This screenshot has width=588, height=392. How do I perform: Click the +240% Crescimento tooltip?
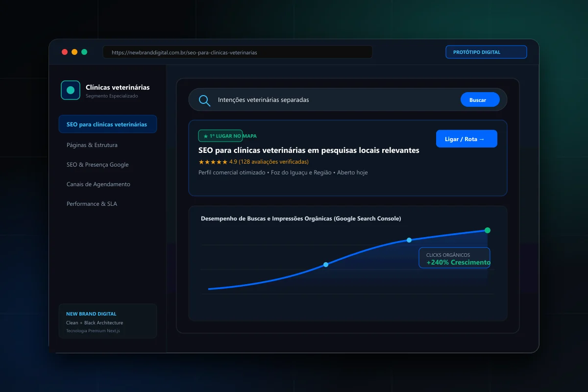tap(454, 258)
